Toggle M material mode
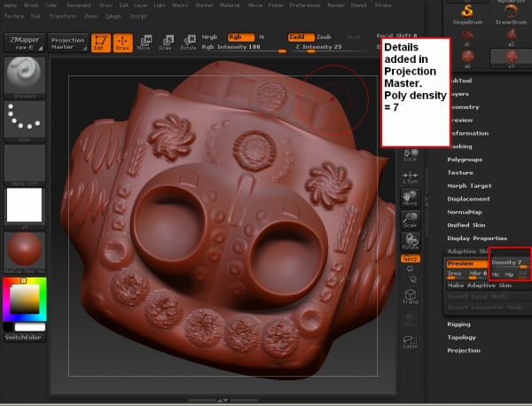 [x=262, y=37]
